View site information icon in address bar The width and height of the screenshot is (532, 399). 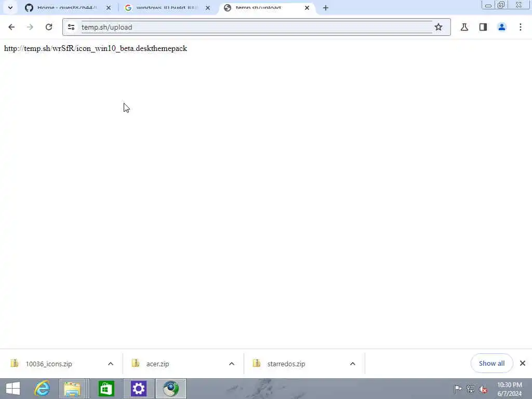pyautogui.click(x=71, y=27)
